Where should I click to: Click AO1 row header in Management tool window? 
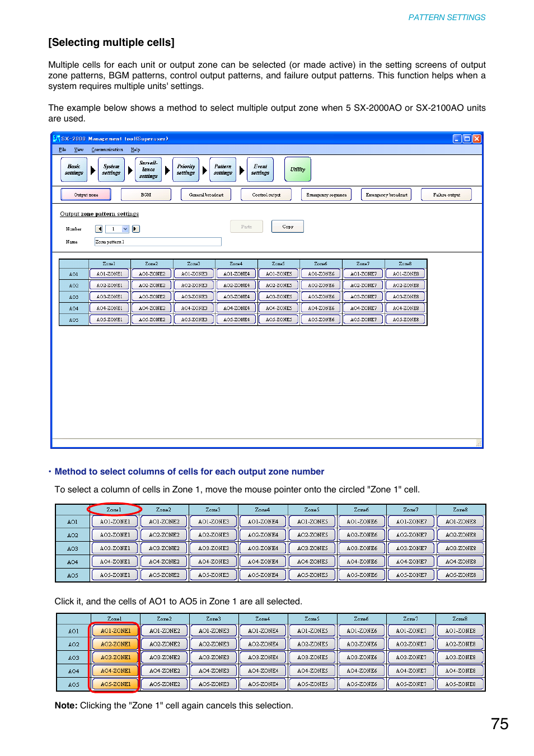[74, 274]
